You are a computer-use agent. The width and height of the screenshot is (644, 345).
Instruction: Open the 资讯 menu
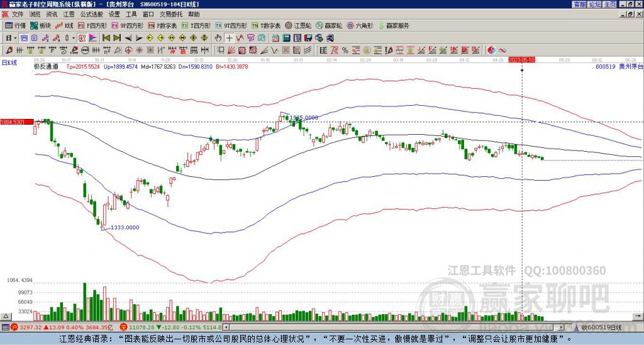pyautogui.click(x=52, y=14)
